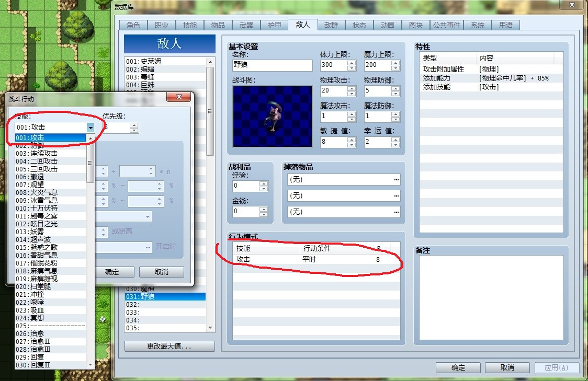Open the 公共事件 tab

[446, 25]
